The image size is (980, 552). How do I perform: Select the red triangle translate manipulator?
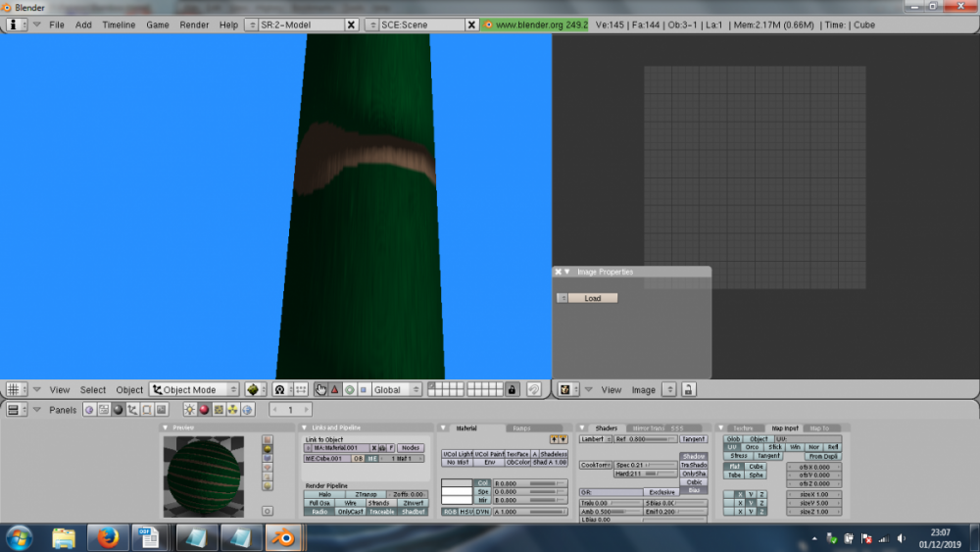click(x=334, y=389)
